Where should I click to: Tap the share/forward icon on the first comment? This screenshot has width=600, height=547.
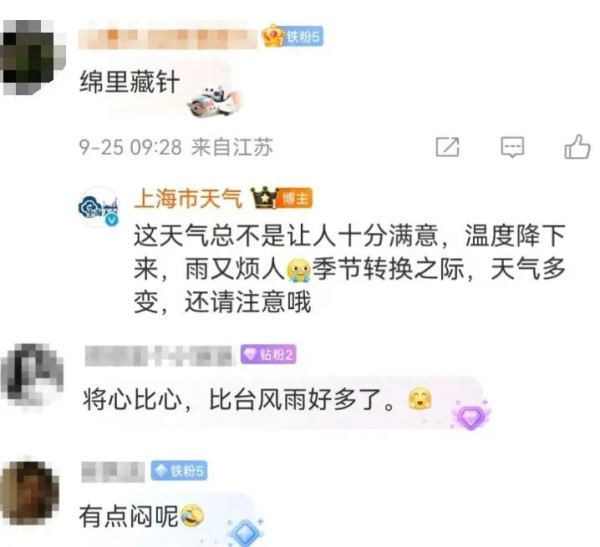[x=447, y=147]
